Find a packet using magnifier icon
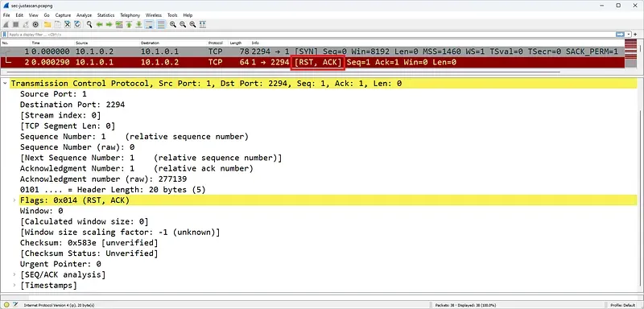Screen dimensions: 644x309 coord(89,25)
